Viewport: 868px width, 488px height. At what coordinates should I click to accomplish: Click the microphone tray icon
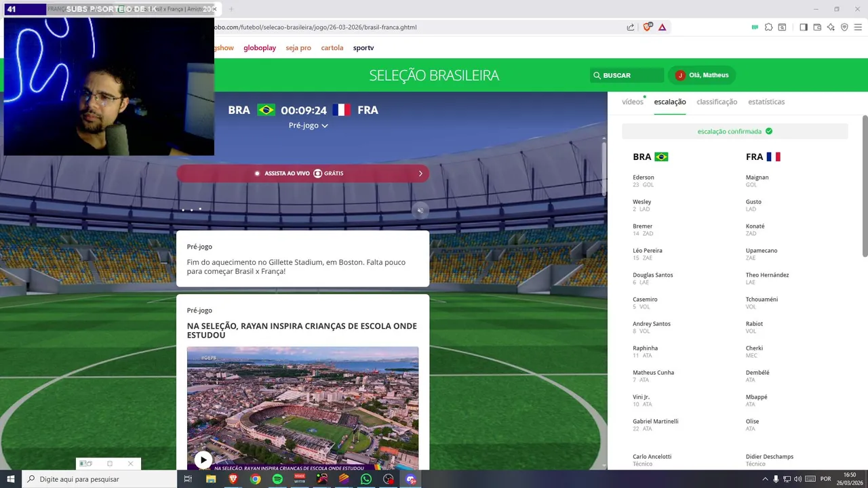click(x=776, y=479)
